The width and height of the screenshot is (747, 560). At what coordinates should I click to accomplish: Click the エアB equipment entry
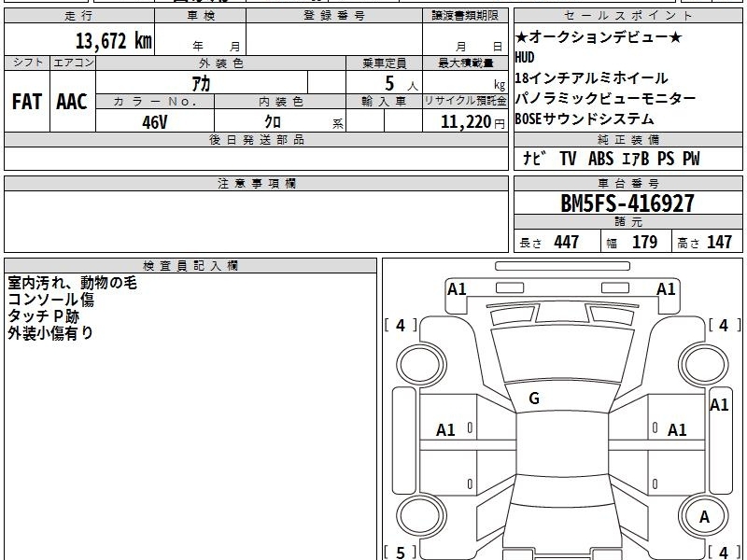click(635, 158)
